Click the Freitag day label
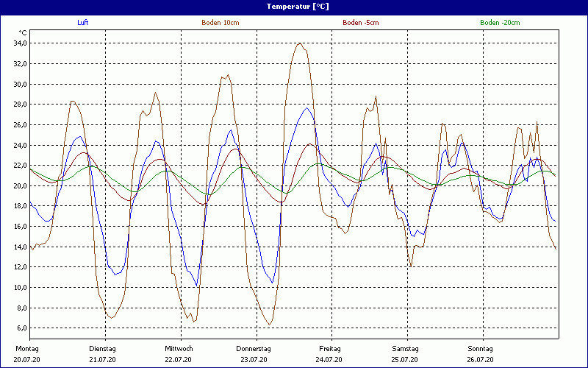Screen dimensions: 588x368 pos(330,348)
